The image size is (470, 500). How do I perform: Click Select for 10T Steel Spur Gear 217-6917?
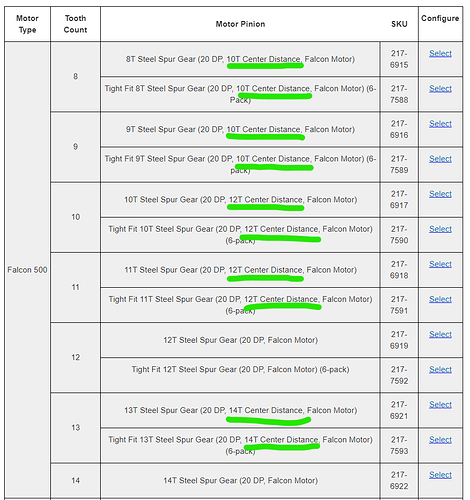[440, 194]
